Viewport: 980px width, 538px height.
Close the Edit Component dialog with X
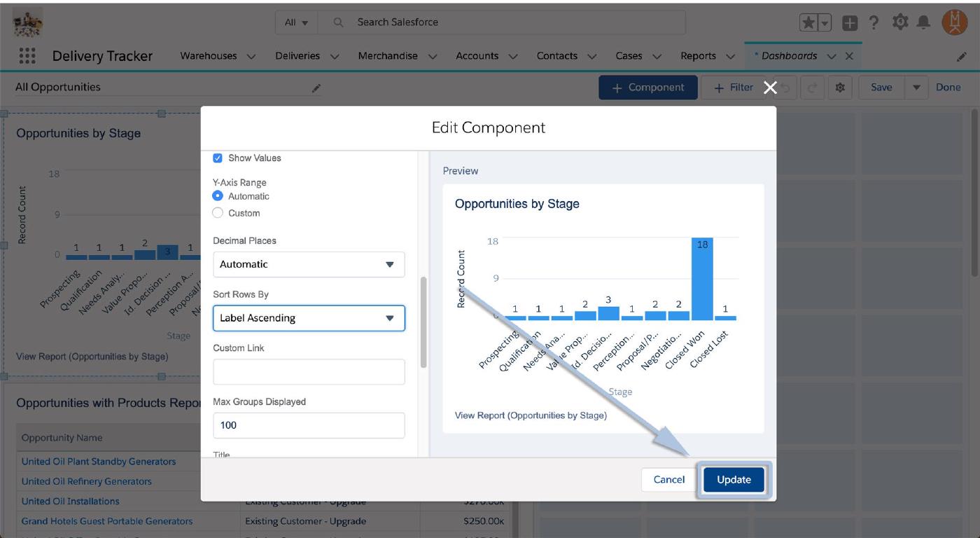[770, 88]
